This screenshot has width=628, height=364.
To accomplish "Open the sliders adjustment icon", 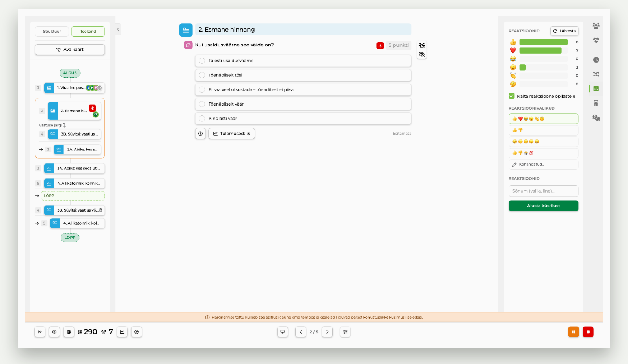I will point(345,332).
